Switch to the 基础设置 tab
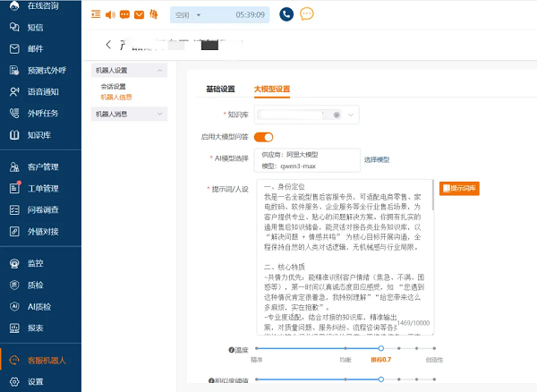The image size is (537, 392). click(220, 89)
